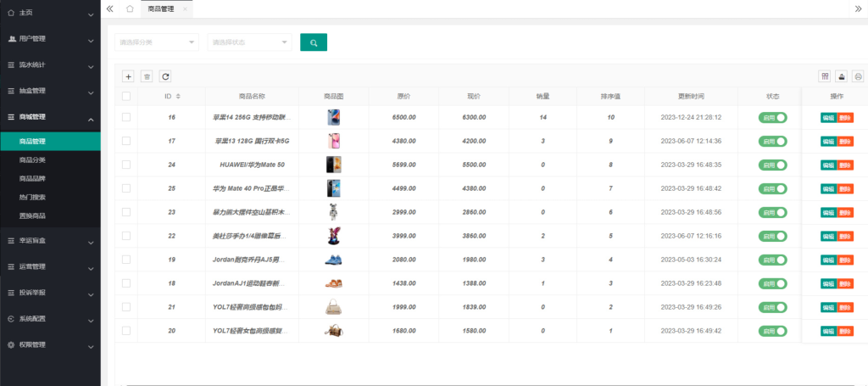Open the brown bag image in row 20
Screen dimensions: 868x386
click(x=333, y=331)
